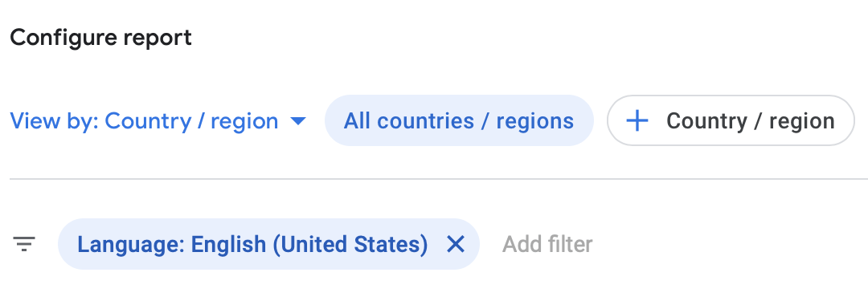The height and width of the screenshot is (305, 868).
Task: Open filter options via the funnel icon
Action: [x=24, y=244]
